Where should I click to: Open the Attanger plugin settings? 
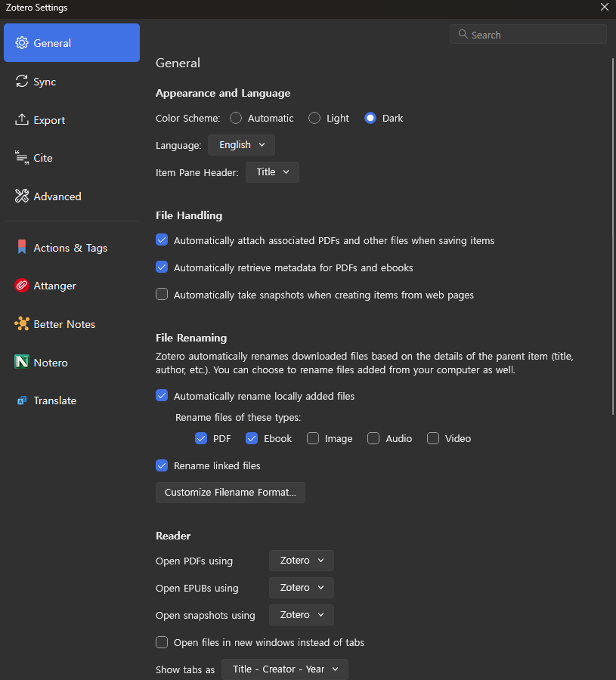[x=54, y=286]
